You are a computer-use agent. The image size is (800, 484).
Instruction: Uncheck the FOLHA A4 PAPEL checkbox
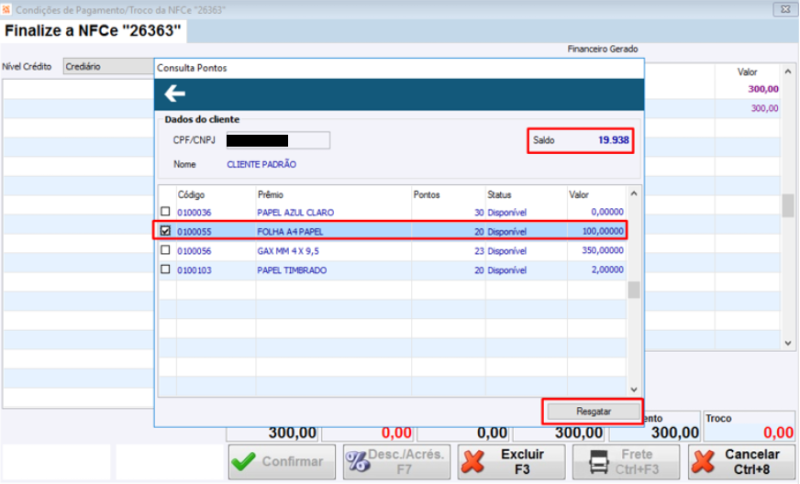165,231
